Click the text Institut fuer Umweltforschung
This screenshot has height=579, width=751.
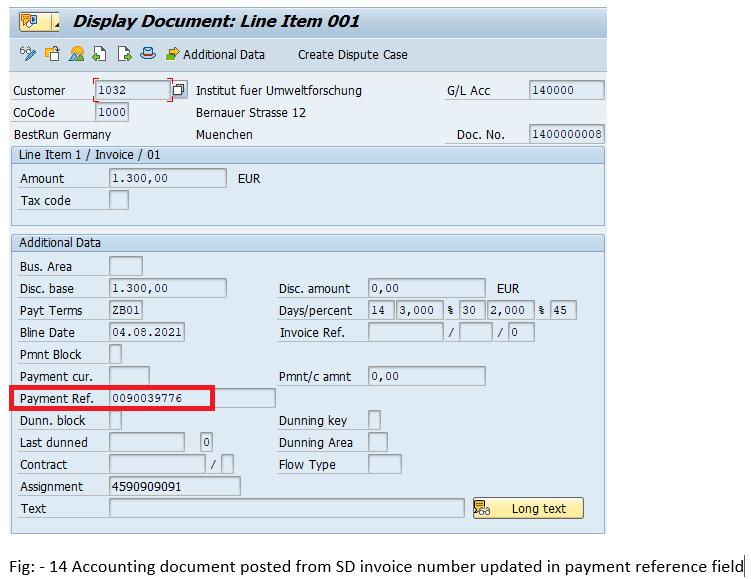(x=279, y=91)
